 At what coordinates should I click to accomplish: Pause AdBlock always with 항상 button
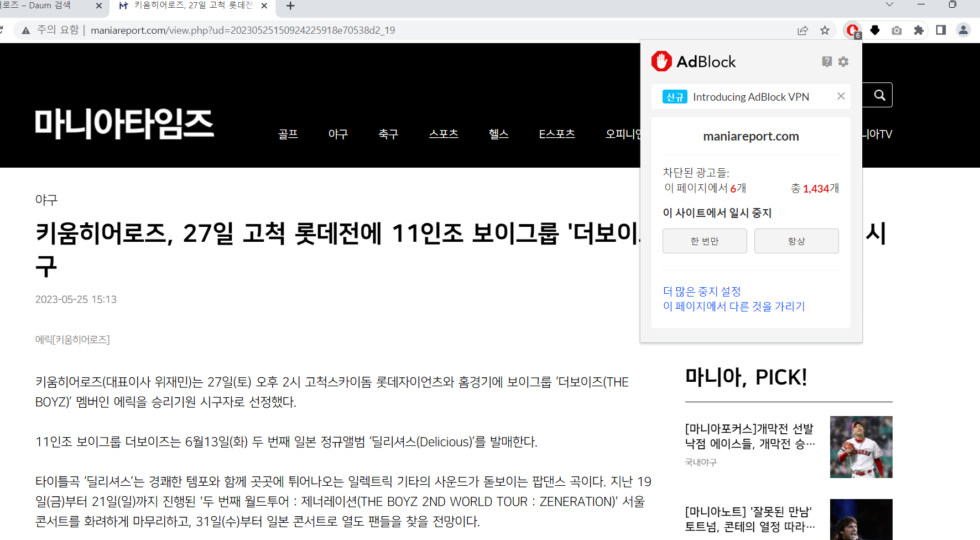pos(796,241)
